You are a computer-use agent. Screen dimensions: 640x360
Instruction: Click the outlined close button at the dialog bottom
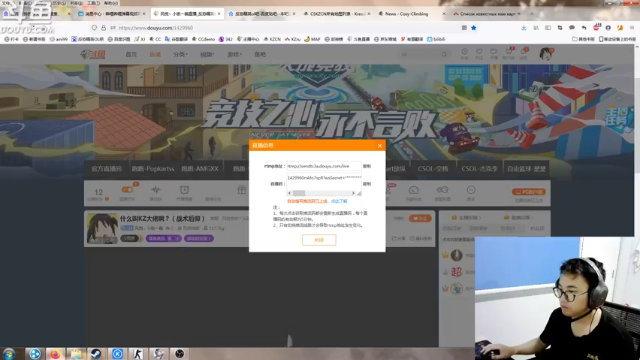[319, 240]
